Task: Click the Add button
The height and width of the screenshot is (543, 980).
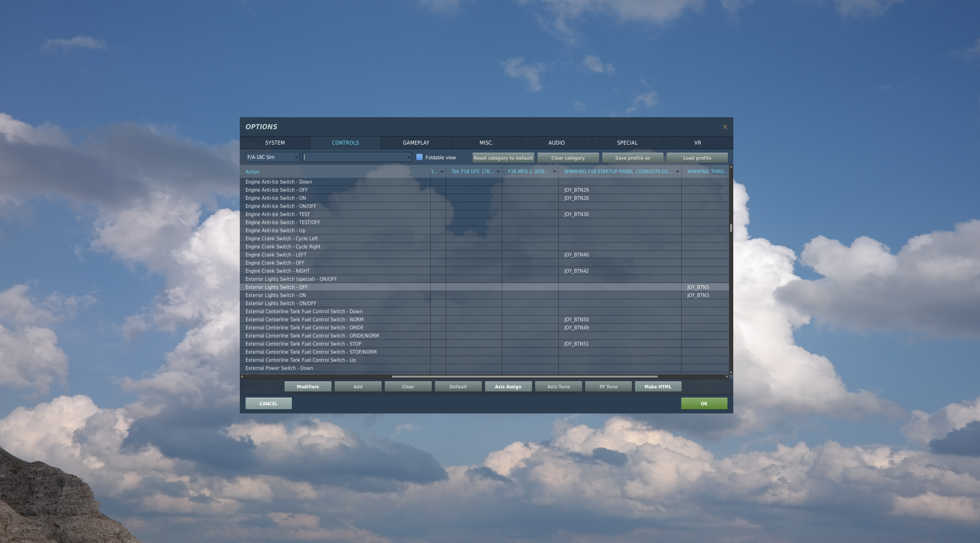Action: pyautogui.click(x=358, y=386)
